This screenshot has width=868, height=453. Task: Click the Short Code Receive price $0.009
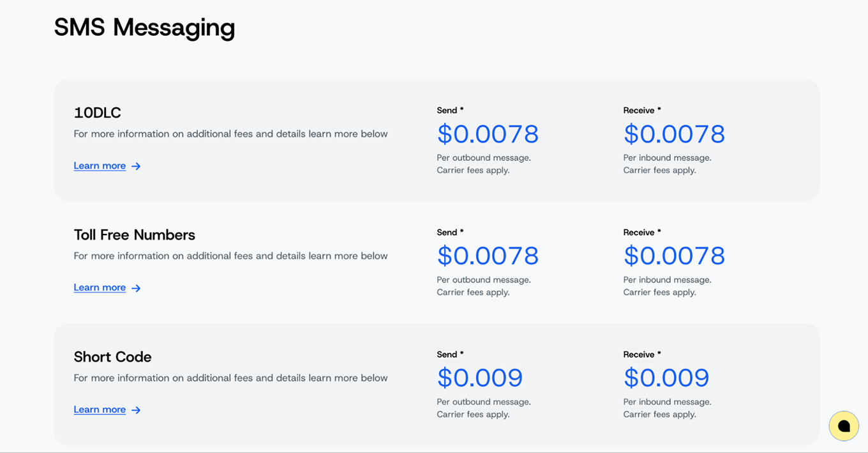pyautogui.click(x=666, y=378)
